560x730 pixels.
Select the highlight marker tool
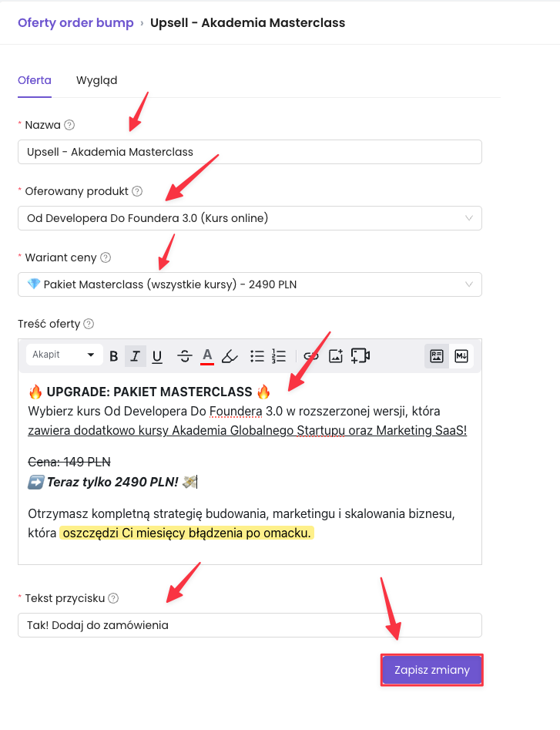coord(230,355)
